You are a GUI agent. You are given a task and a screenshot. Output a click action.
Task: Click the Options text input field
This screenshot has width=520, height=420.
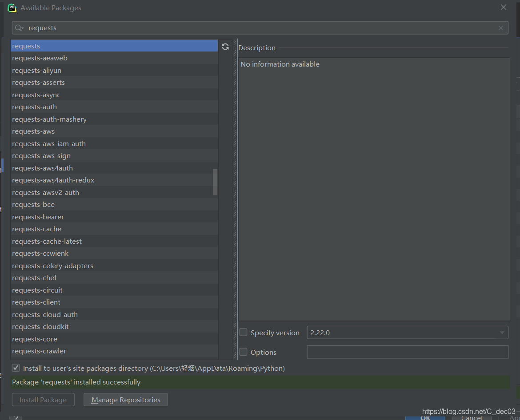[x=407, y=352]
